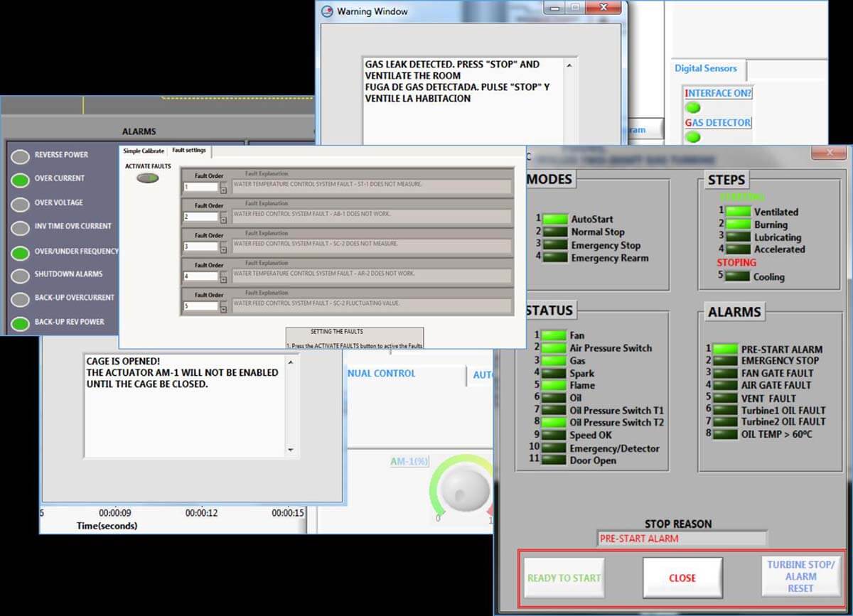Click the GAS DETECTOR indicator LED
The width and height of the screenshot is (853, 616).
692,137
